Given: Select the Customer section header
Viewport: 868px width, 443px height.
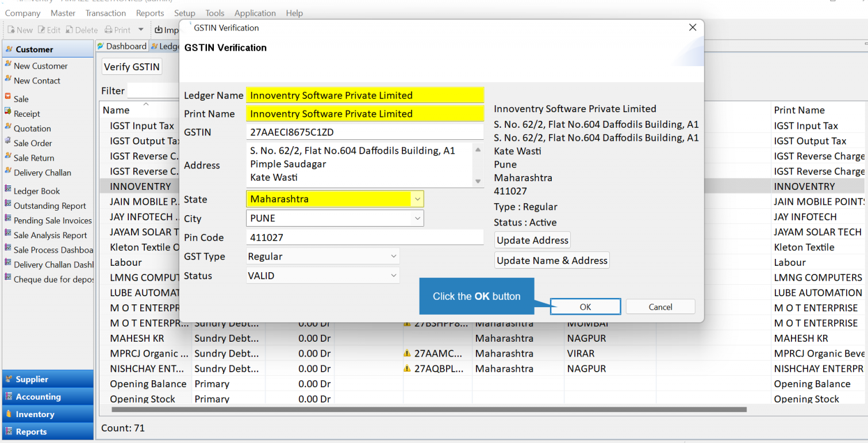Looking at the screenshot, I should click(x=48, y=49).
